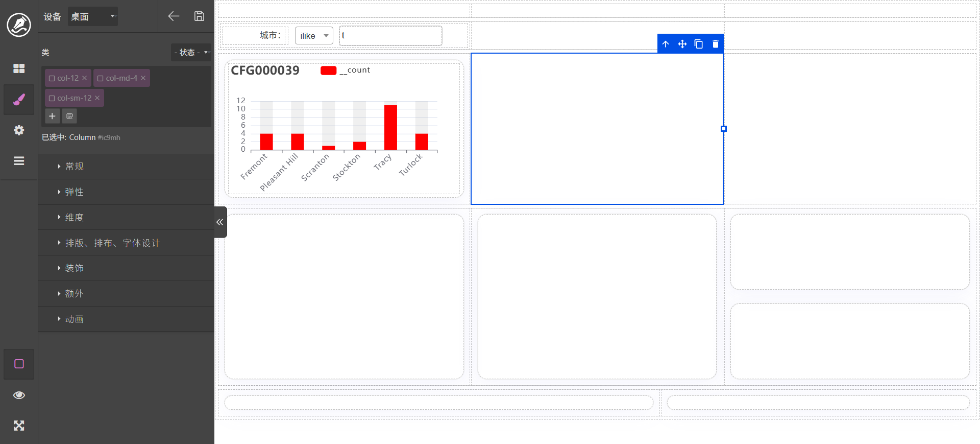The height and width of the screenshot is (444, 980).
Task: Open the settings gear panel
Action: point(19,130)
